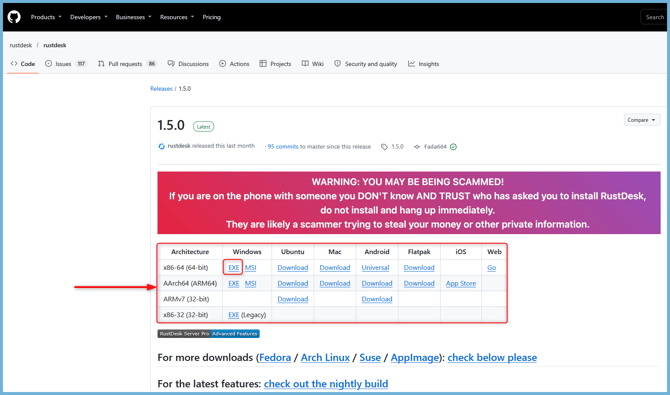This screenshot has width=670, height=395.
Task: Click the ARMv7 (32-bit) row label
Action: [186, 299]
